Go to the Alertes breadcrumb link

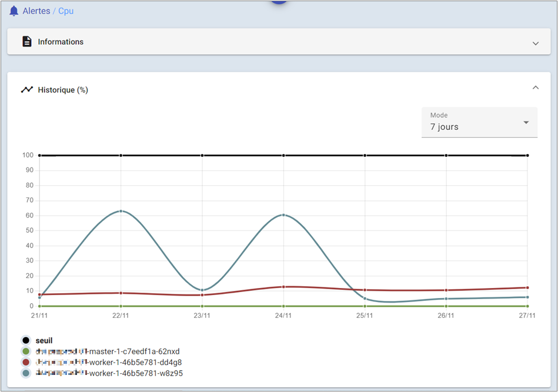coord(36,11)
